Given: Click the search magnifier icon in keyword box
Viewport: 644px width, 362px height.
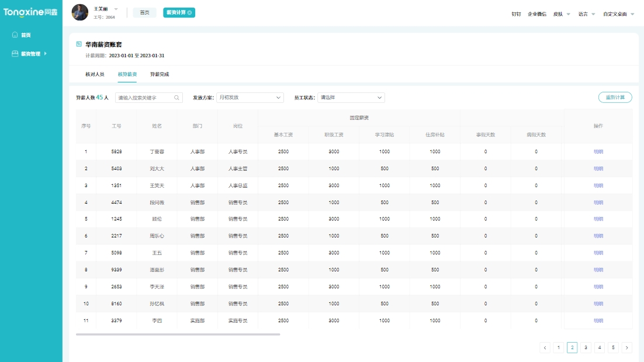Looking at the screenshot, I should (x=176, y=98).
